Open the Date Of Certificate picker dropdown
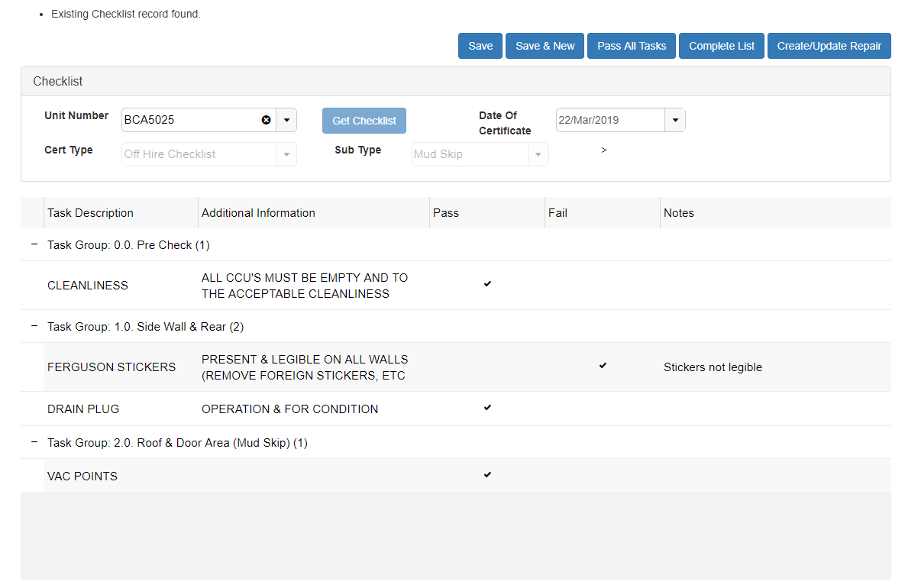 (675, 120)
